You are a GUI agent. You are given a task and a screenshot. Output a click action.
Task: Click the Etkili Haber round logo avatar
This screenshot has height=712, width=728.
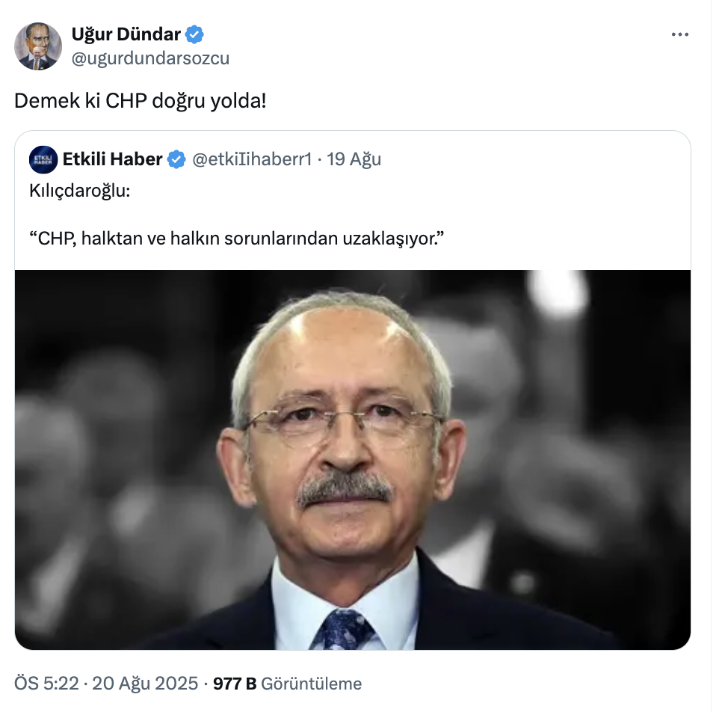[x=43, y=159]
